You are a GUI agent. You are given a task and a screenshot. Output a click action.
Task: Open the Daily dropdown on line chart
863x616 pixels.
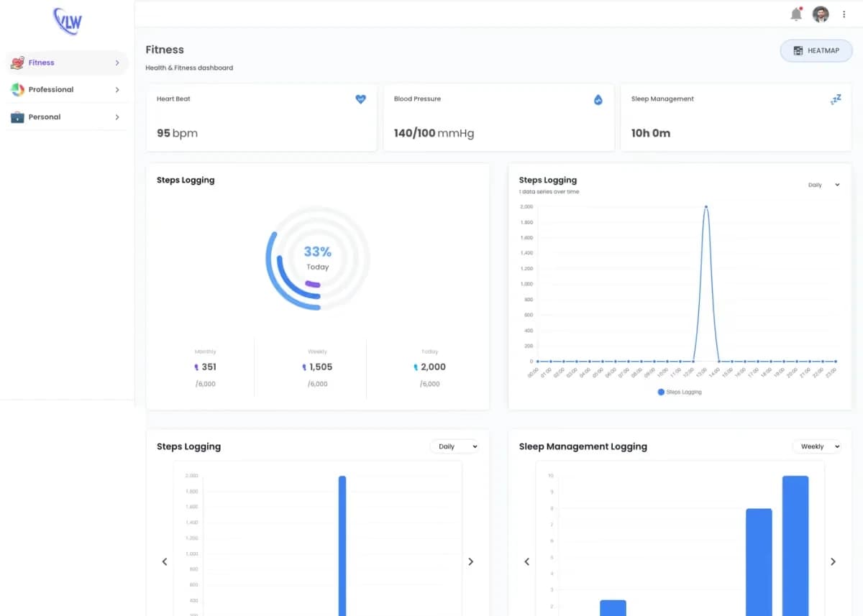pyautogui.click(x=823, y=185)
